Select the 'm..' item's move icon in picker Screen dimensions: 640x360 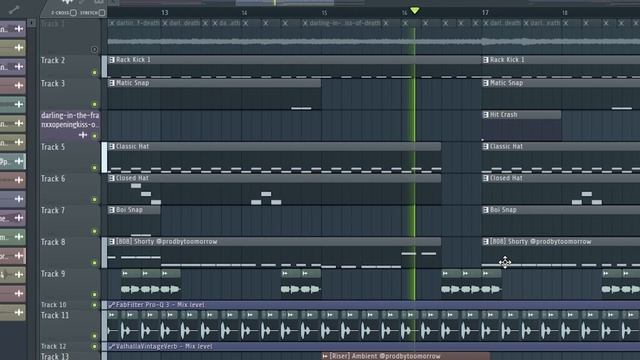19,237
